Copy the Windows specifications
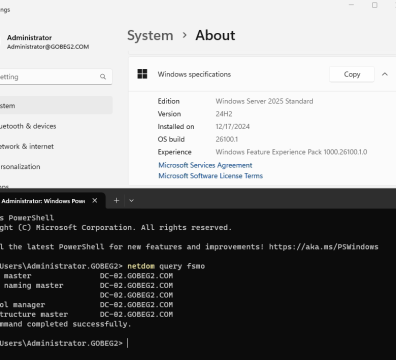 pyautogui.click(x=352, y=74)
